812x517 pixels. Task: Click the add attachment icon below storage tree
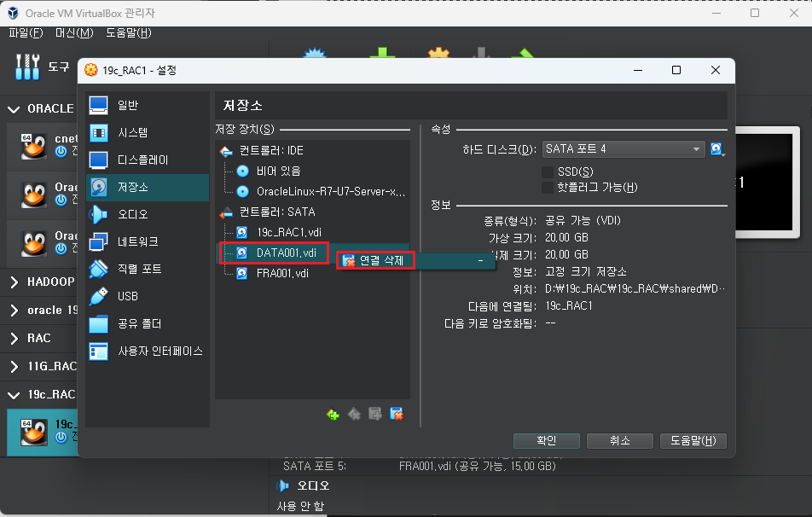(375, 415)
